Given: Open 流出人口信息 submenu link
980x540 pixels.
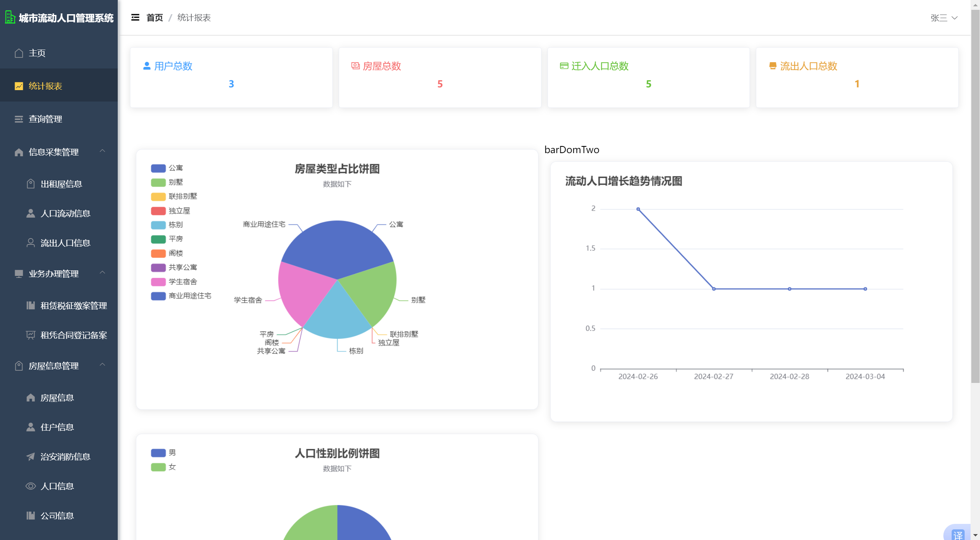Looking at the screenshot, I should (x=59, y=243).
